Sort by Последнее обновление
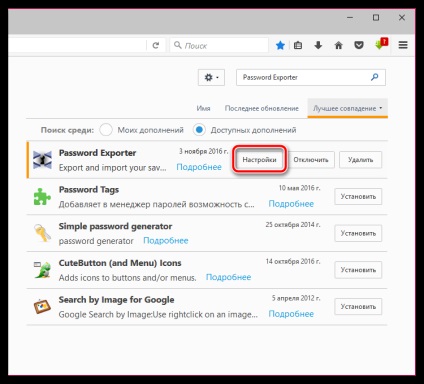The width and height of the screenshot is (424, 384). (262, 108)
